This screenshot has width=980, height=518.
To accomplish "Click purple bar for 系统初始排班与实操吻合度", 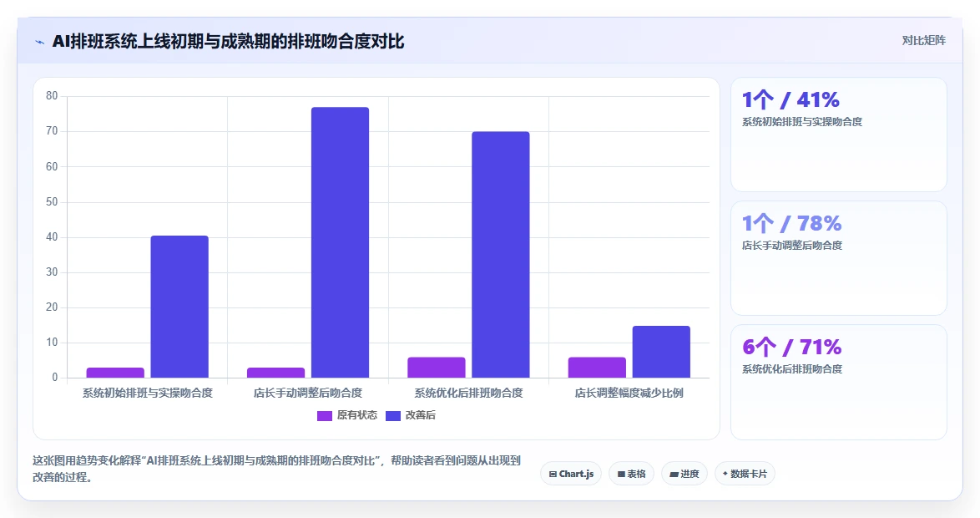I will pyautogui.click(x=115, y=373).
